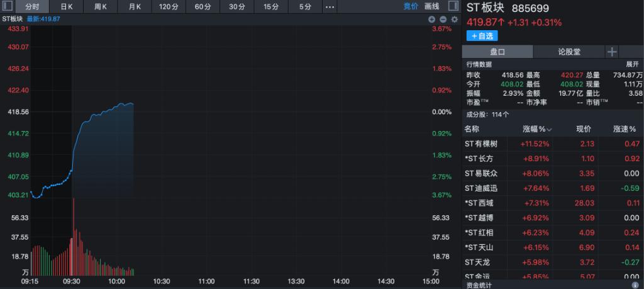This screenshot has width=644, height=289.
Task: Select *ST西域 stock row
Action: (553, 203)
